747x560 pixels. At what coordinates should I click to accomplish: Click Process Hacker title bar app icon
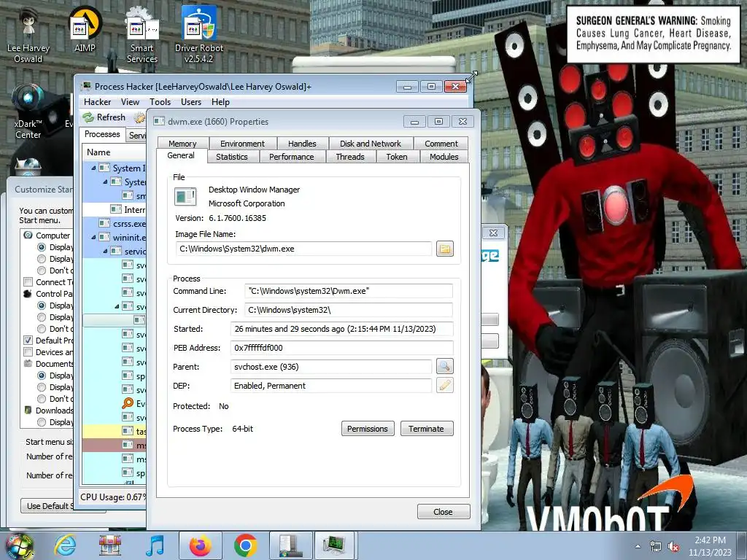pyautogui.click(x=86, y=86)
